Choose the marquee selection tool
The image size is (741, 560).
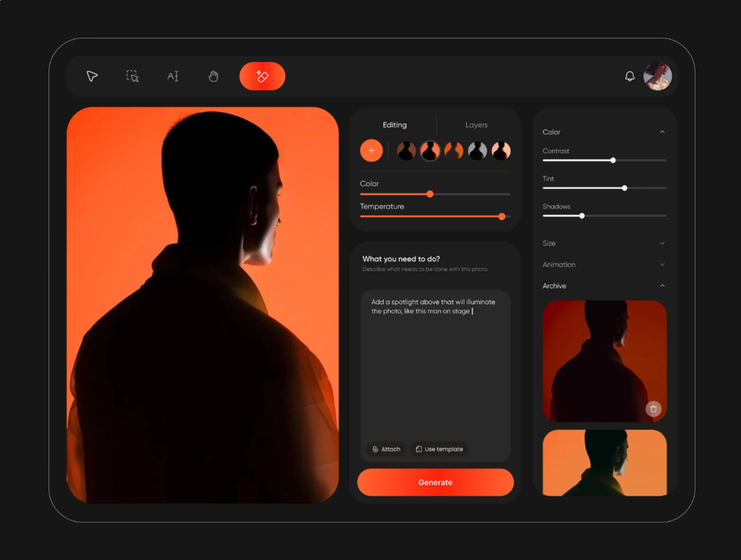(x=132, y=76)
